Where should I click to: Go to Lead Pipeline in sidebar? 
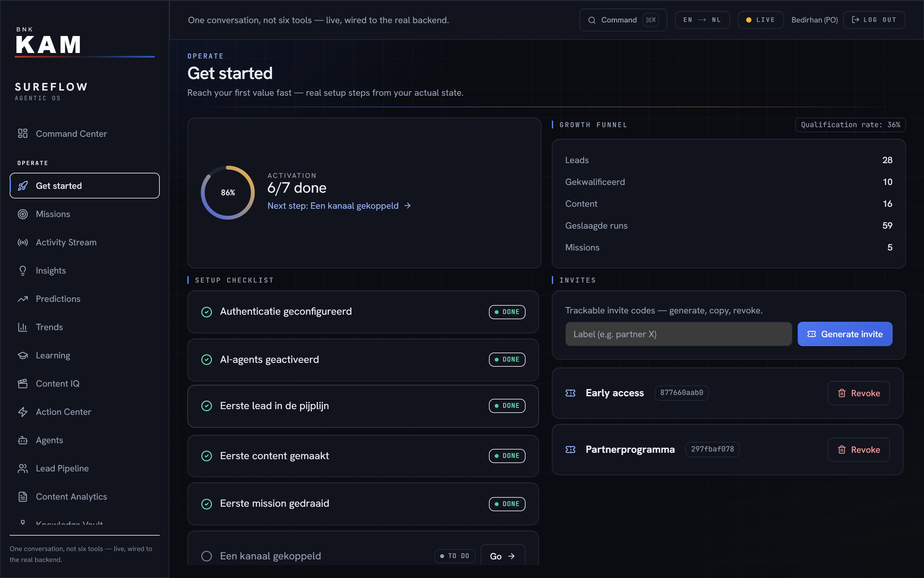click(85, 469)
